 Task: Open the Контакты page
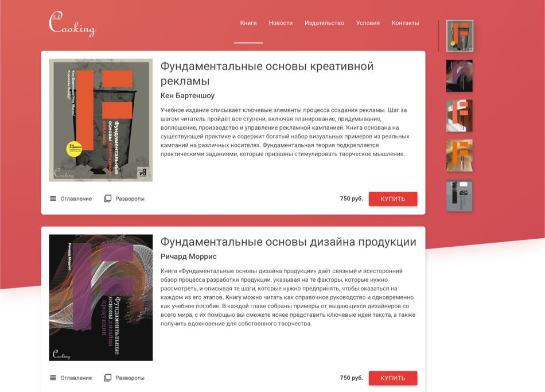[x=405, y=23]
